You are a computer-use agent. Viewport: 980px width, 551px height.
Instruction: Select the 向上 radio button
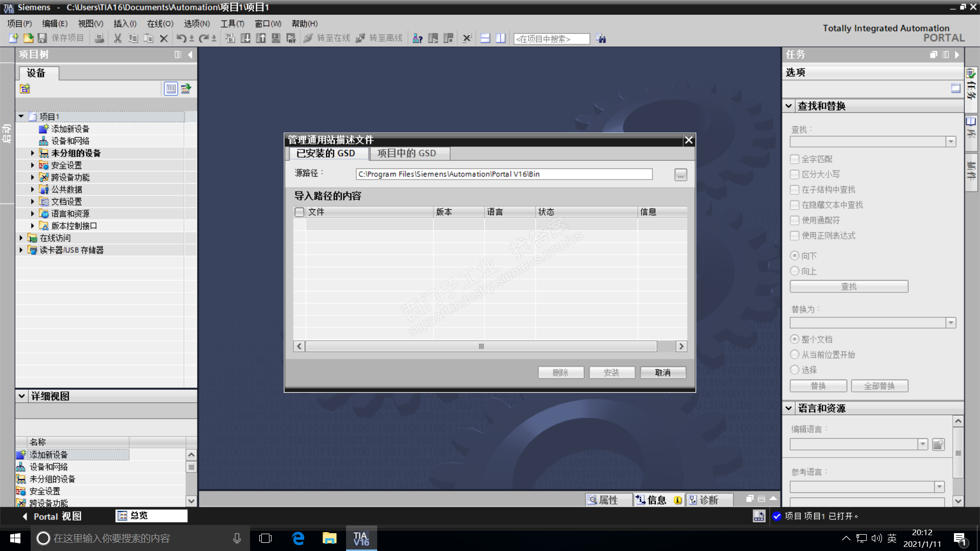coord(795,271)
